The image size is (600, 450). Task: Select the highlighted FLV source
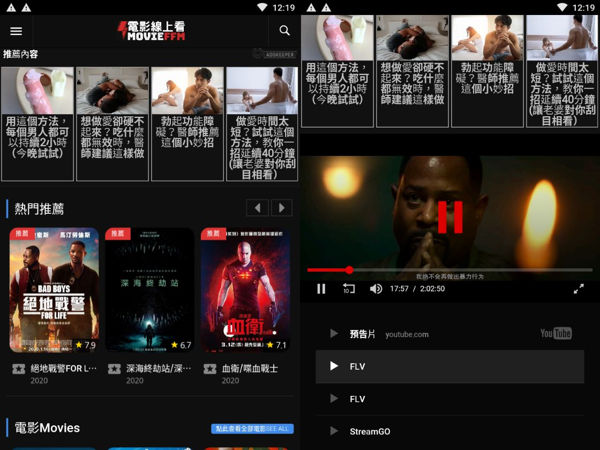coord(450,366)
